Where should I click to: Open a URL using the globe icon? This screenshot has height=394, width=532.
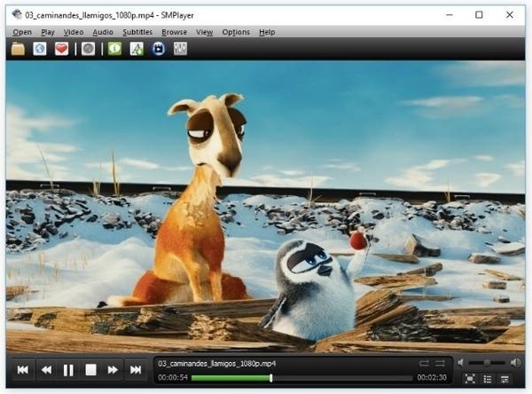coord(40,49)
